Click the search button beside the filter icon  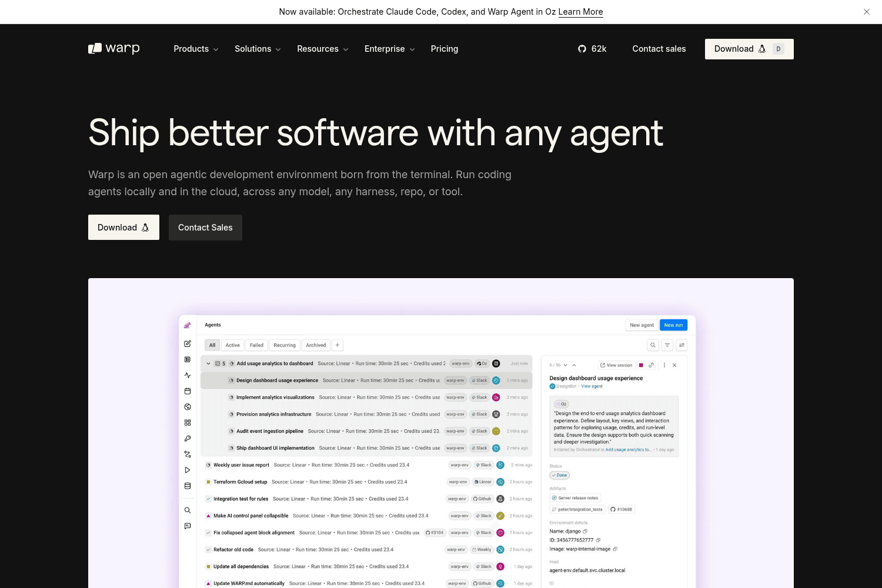[653, 345]
